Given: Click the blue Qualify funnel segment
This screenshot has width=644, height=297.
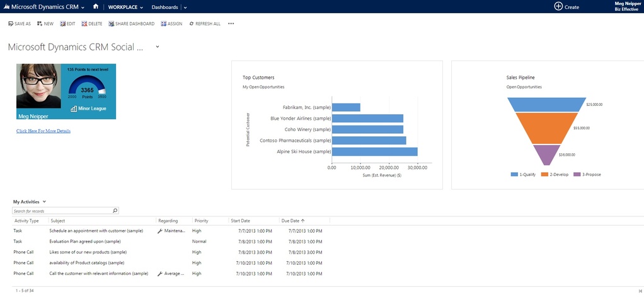Looking at the screenshot, I should [x=547, y=104].
